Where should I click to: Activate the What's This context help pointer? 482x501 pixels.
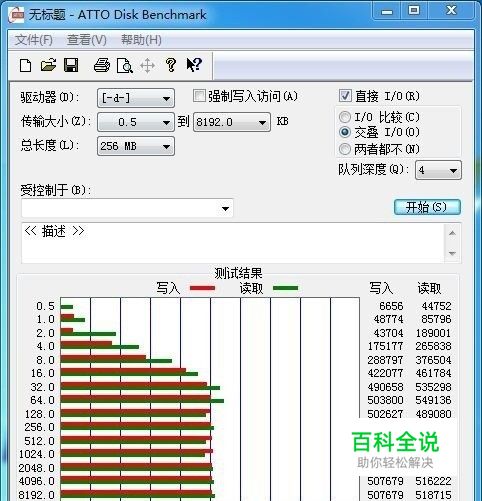194,65
